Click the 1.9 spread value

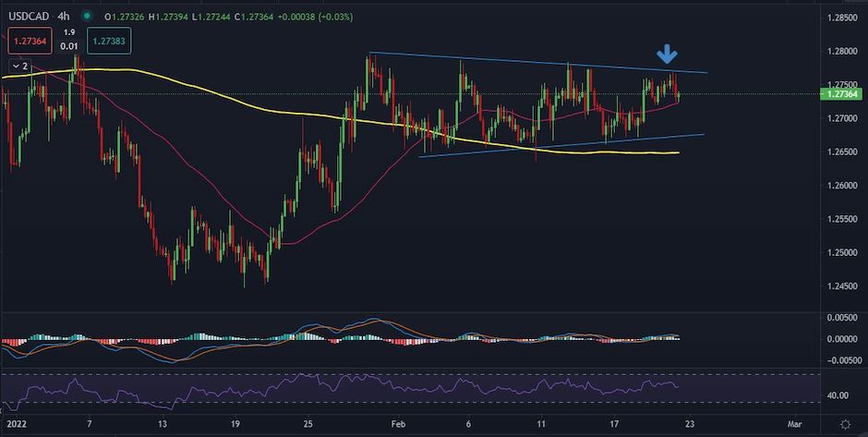(x=70, y=32)
